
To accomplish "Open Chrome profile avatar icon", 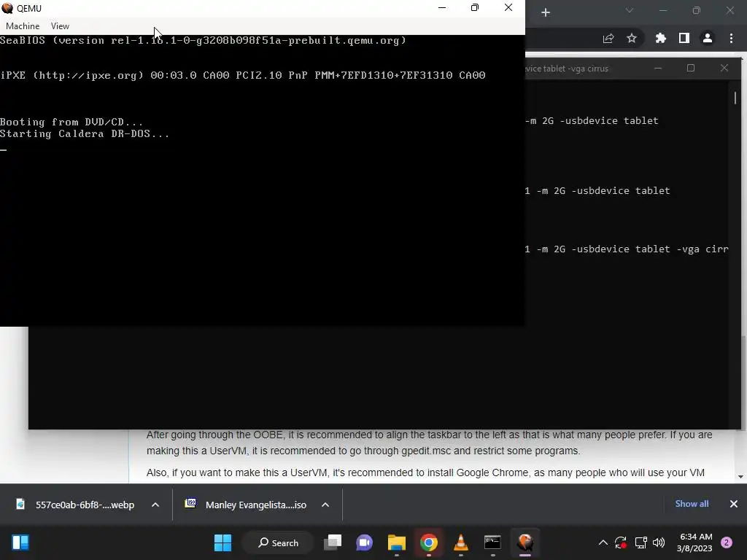I will [708, 39].
